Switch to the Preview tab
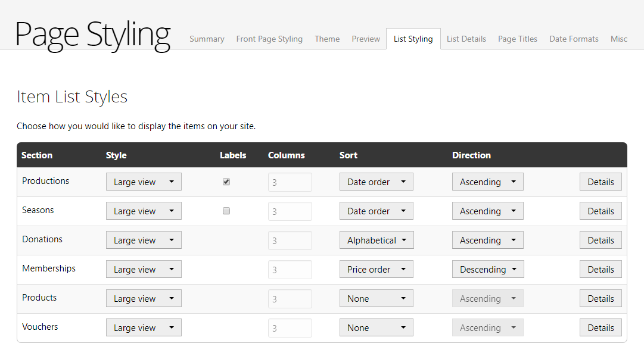 tap(366, 39)
